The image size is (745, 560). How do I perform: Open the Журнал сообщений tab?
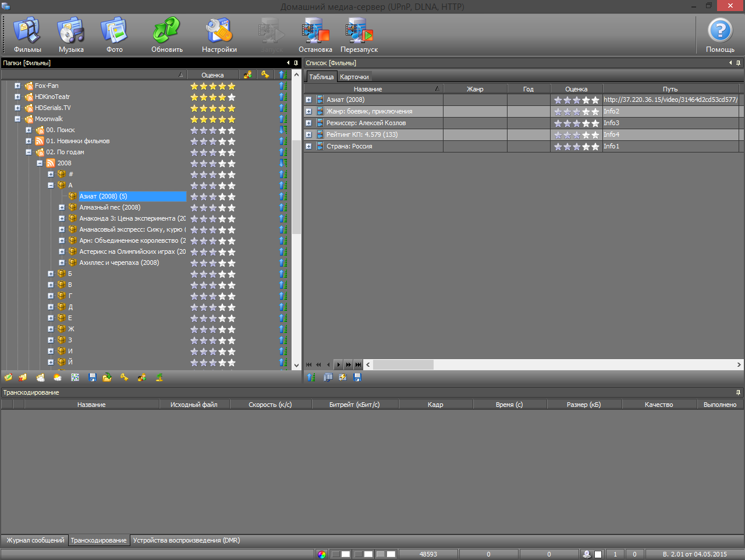[x=35, y=540]
